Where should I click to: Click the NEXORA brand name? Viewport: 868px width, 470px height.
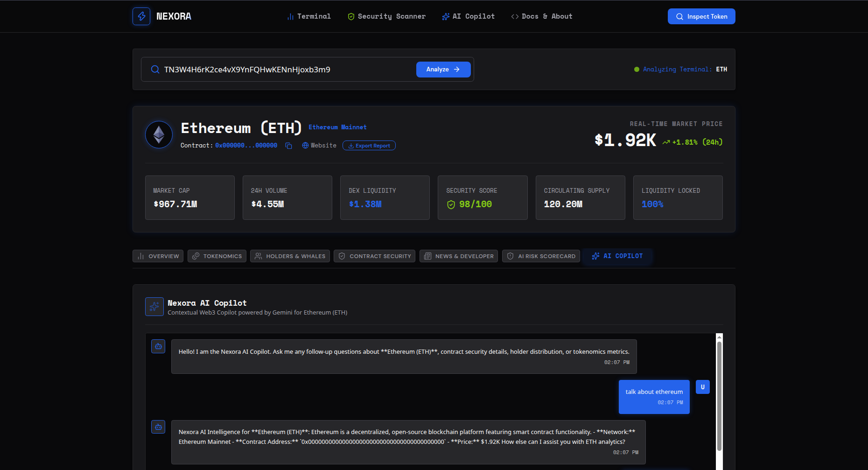pos(174,16)
